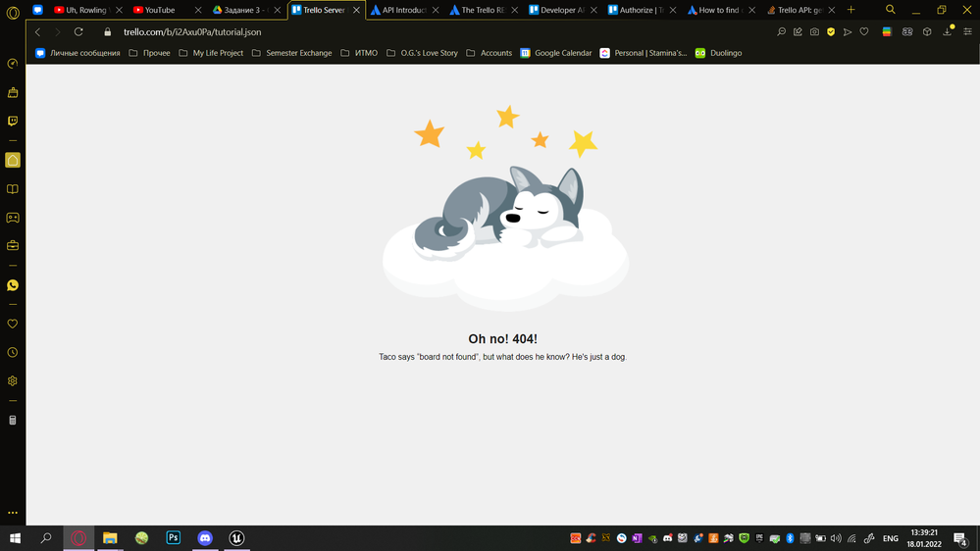This screenshot has width=980, height=551.
Task: Select the highlighted home sidebar icon
Action: click(13, 161)
